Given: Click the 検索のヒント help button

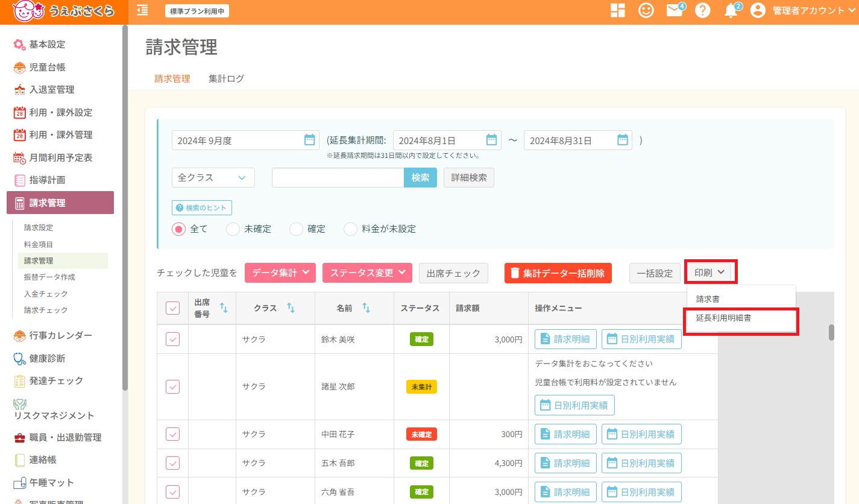Looking at the screenshot, I should (202, 208).
